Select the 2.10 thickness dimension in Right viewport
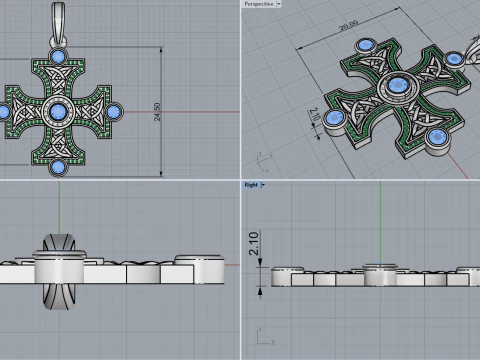The image size is (480, 360). [x=254, y=243]
